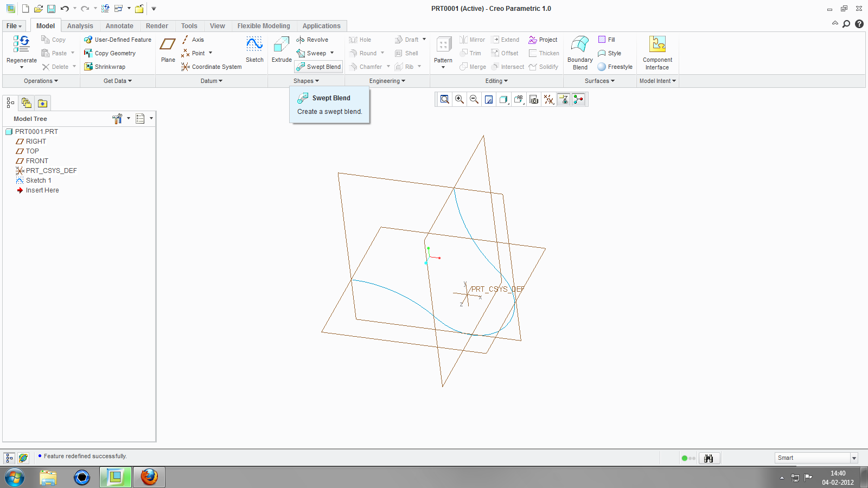This screenshot has width=868, height=488.
Task: Toggle annotation display in graphics toolbar
Action: coord(564,99)
